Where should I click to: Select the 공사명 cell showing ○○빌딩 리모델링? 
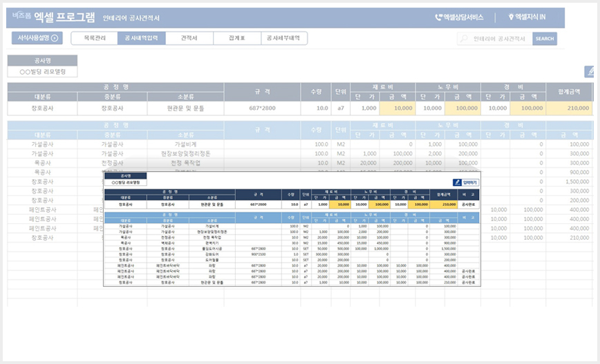[42, 72]
